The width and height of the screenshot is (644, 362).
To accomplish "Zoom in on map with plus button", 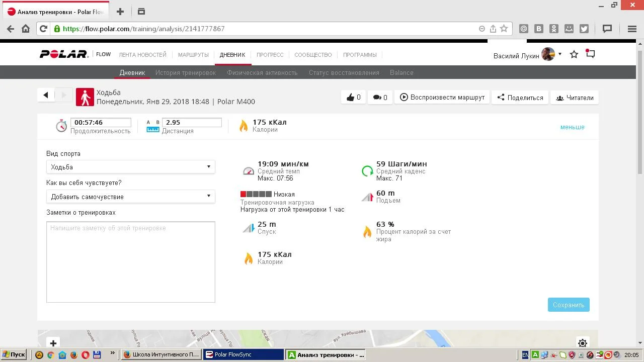I will pos(53,343).
